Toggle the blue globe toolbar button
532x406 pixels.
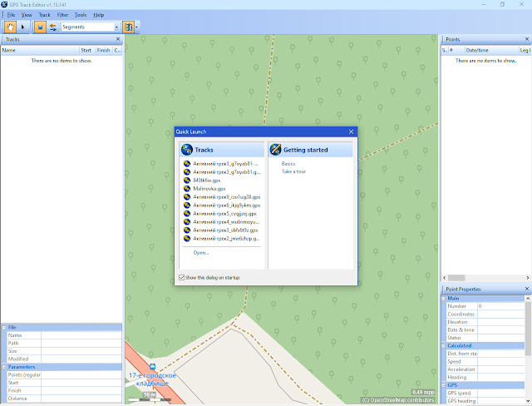(40, 27)
